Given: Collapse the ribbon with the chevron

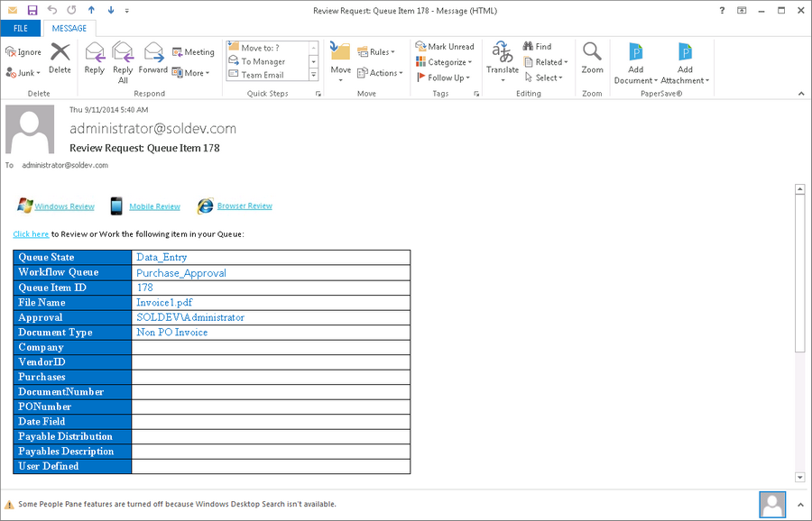Looking at the screenshot, I should pos(801,94).
